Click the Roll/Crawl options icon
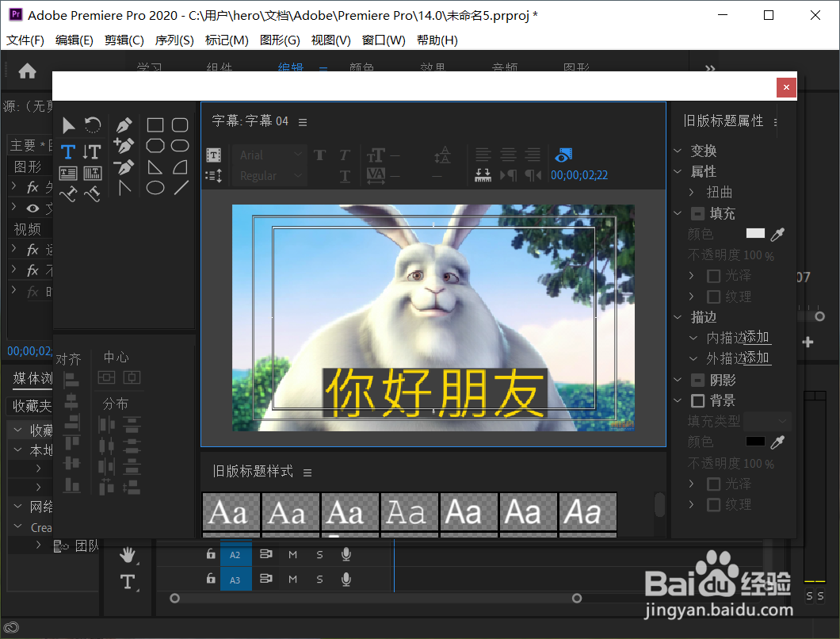 coord(214,175)
